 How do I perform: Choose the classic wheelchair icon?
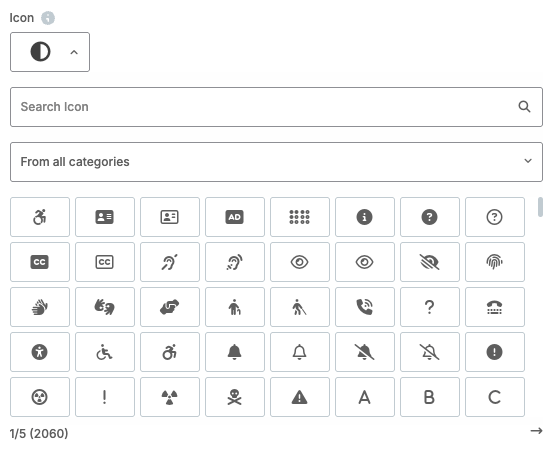click(105, 352)
